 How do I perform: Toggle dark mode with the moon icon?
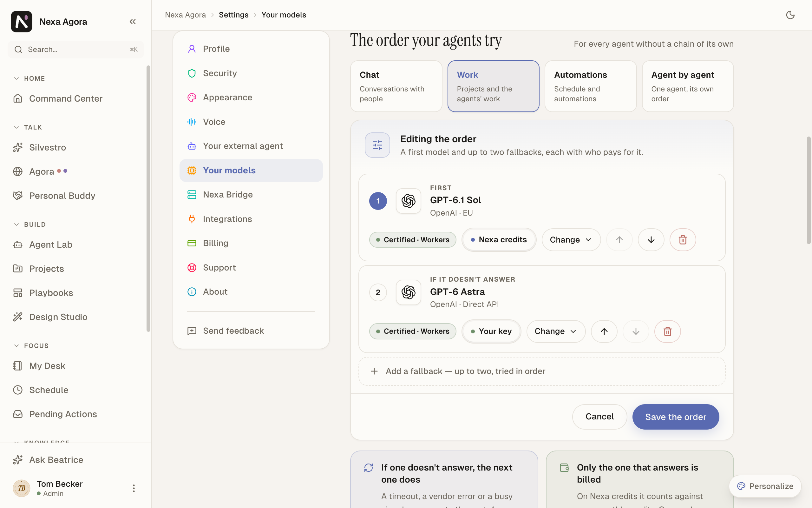point(790,15)
